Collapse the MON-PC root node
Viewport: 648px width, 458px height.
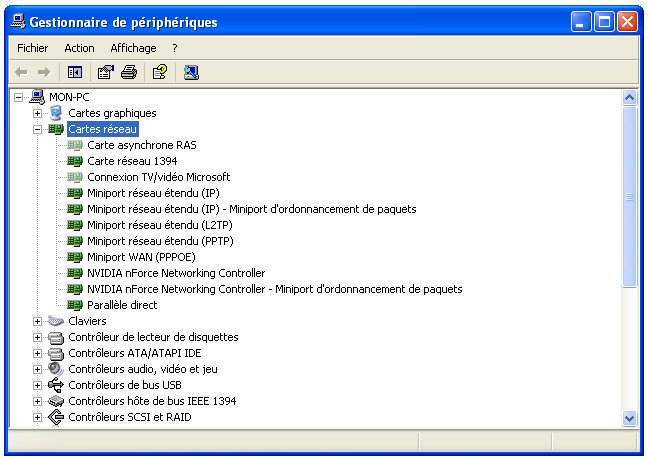click(20, 97)
